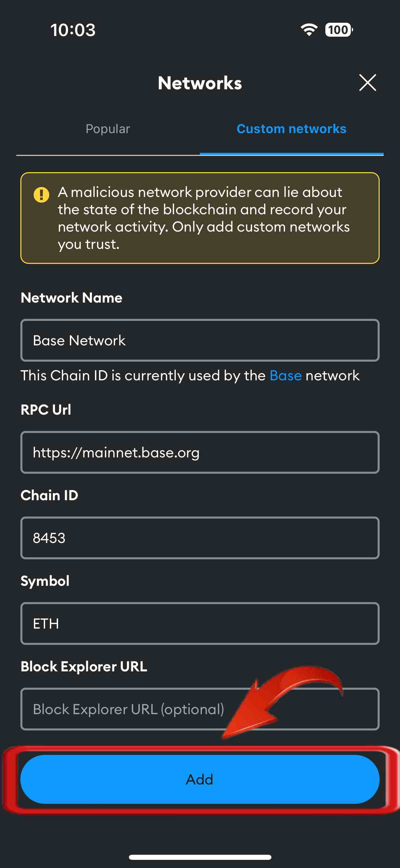Tap the blue Add button
400x868 pixels.
[200, 779]
